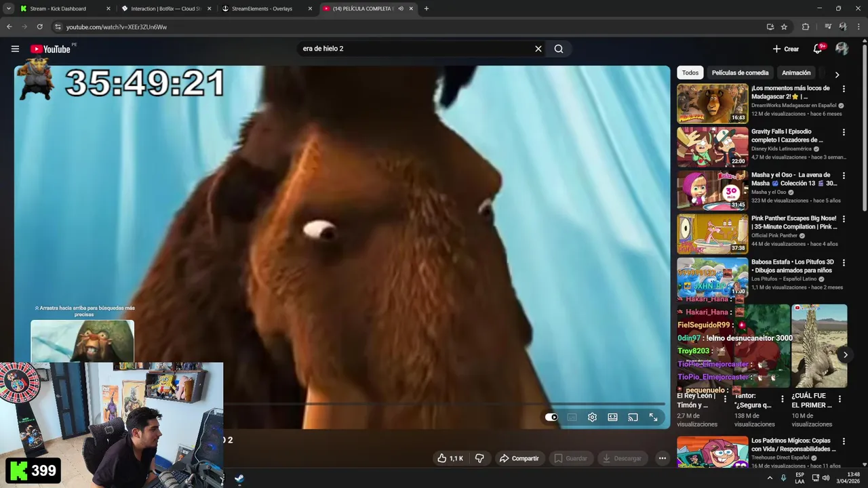Open the YouTube hamburger guide menu
868x488 pixels.
(15, 49)
